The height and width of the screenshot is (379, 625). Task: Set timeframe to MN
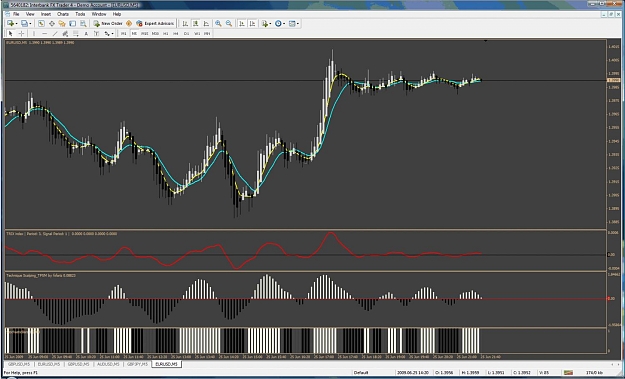tap(207, 33)
